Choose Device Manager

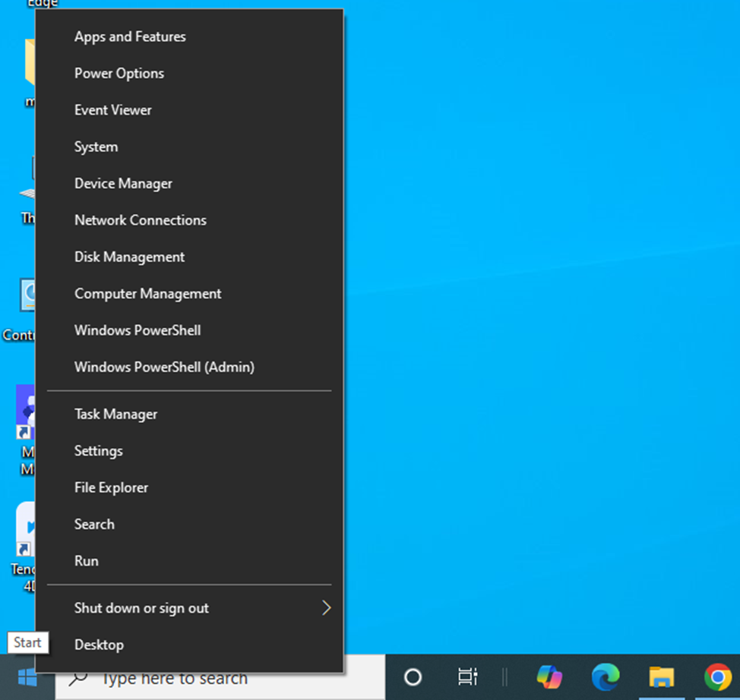123,184
